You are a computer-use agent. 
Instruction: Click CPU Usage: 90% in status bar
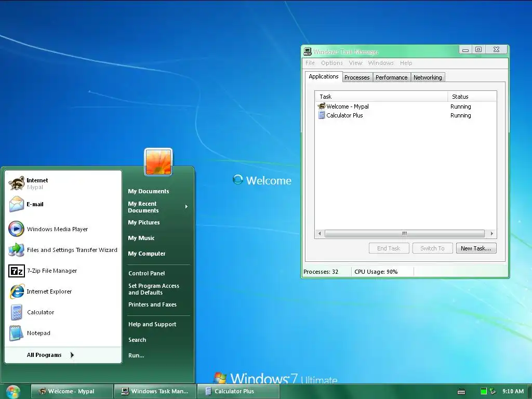pos(376,272)
